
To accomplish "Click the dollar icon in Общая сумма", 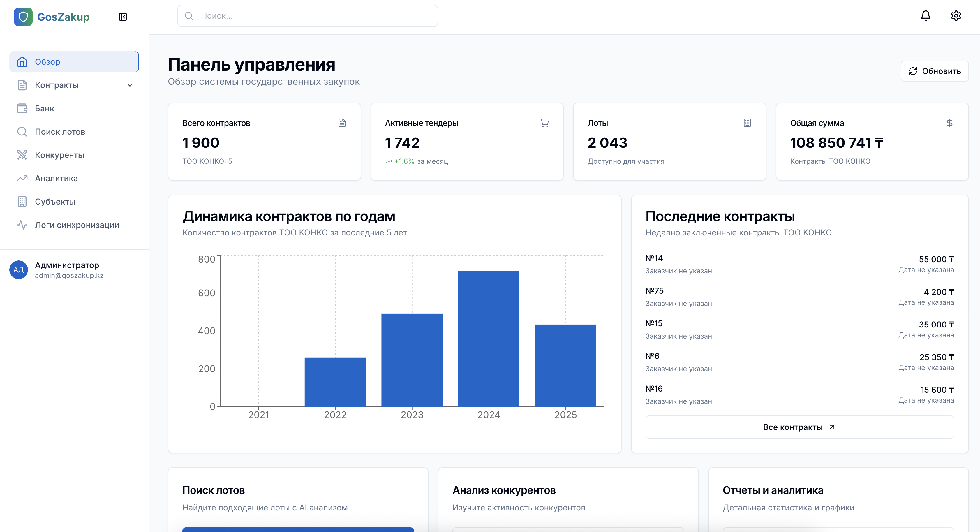I will click(x=949, y=123).
